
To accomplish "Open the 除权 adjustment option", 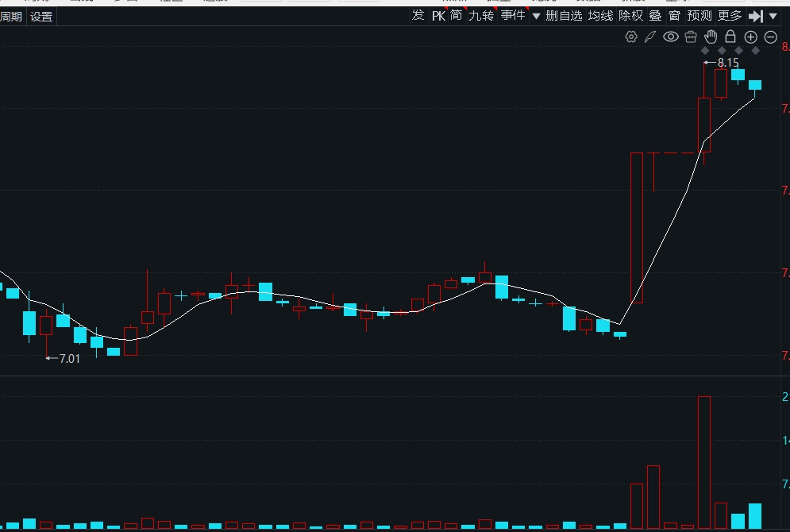I will tap(630, 16).
